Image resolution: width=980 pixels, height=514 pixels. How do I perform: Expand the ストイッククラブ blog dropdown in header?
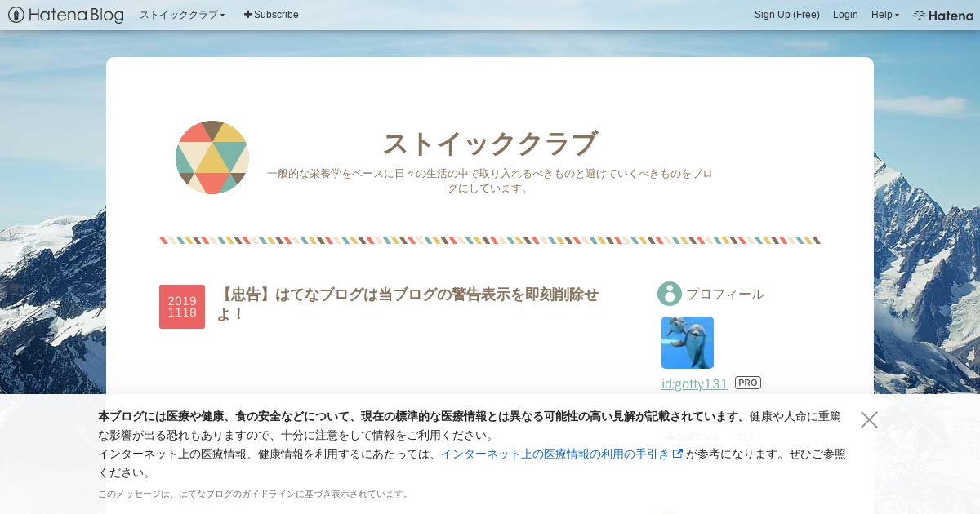coord(182,15)
